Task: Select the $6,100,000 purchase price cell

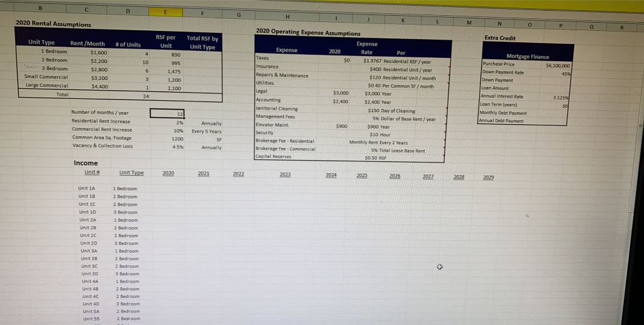Action: [x=557, y=66]
